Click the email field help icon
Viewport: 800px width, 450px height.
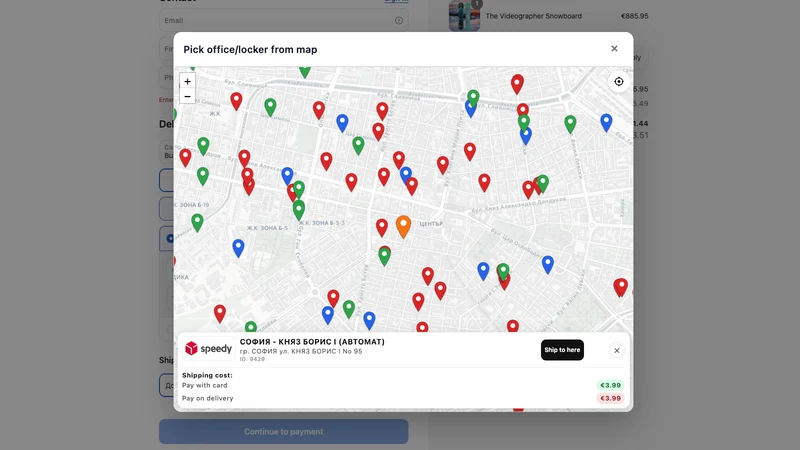tap(398, 20)
